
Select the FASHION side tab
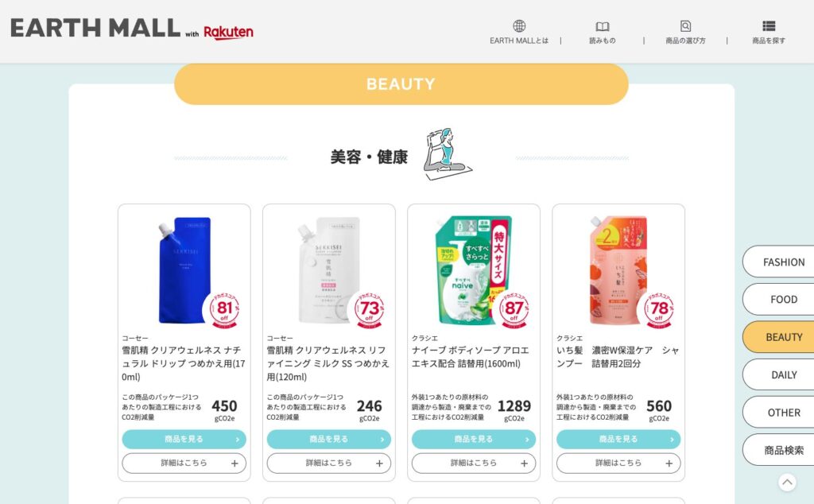click(779, 262)
